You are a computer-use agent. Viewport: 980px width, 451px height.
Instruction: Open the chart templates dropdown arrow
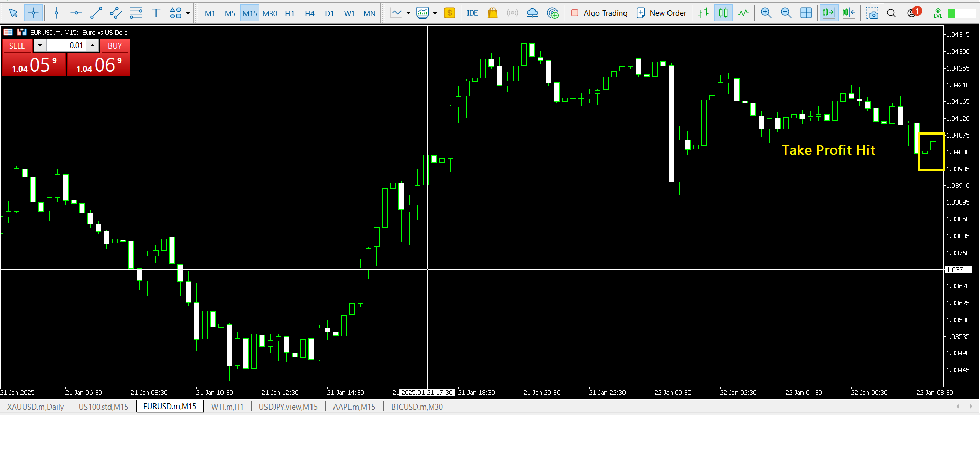point(435,13)
